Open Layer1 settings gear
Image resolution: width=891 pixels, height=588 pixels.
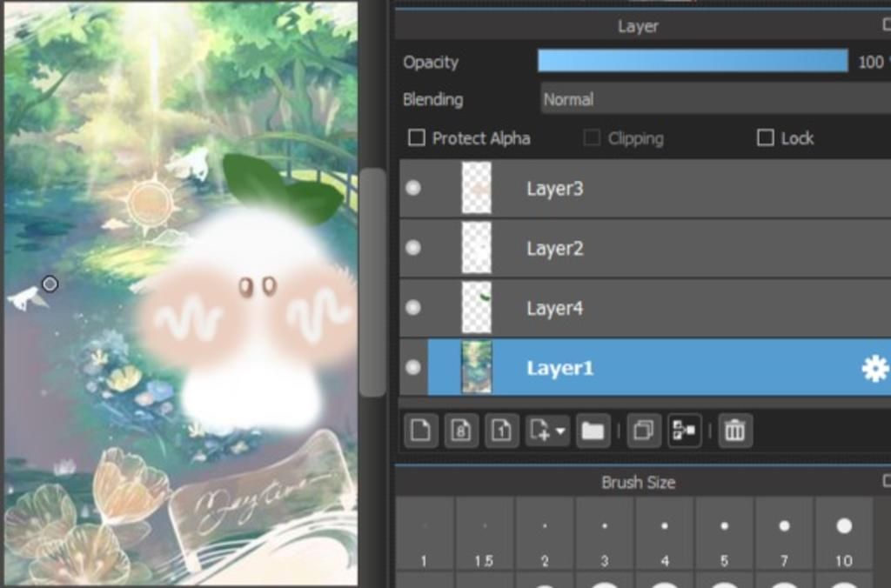point(874,369)
